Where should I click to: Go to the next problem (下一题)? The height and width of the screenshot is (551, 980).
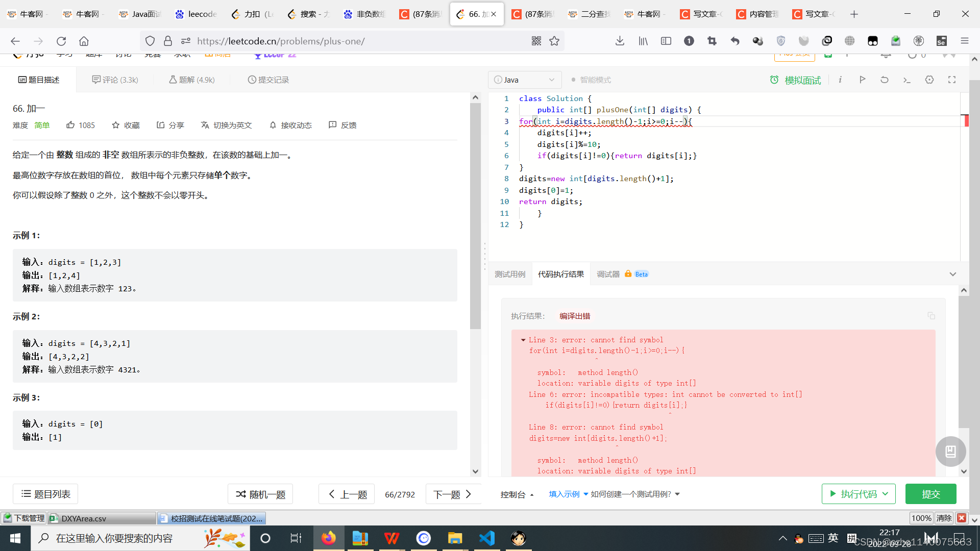tap(453, 494)
